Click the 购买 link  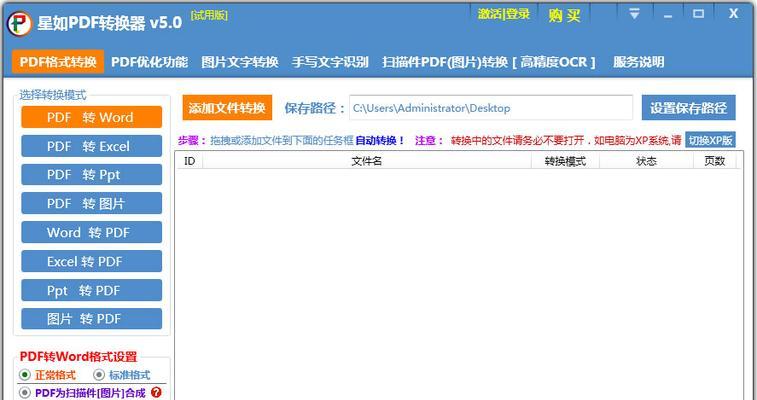[564, 15]
